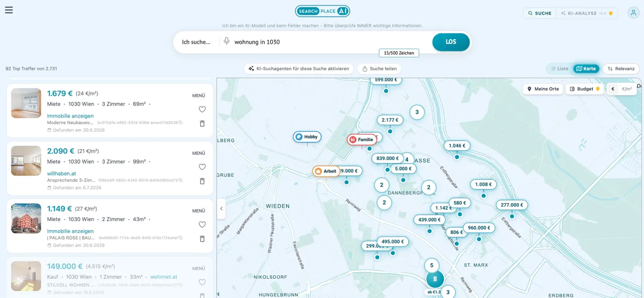Click Suche teilen button
This screenshot has width=644, height=298.
[x=379, y=69]
